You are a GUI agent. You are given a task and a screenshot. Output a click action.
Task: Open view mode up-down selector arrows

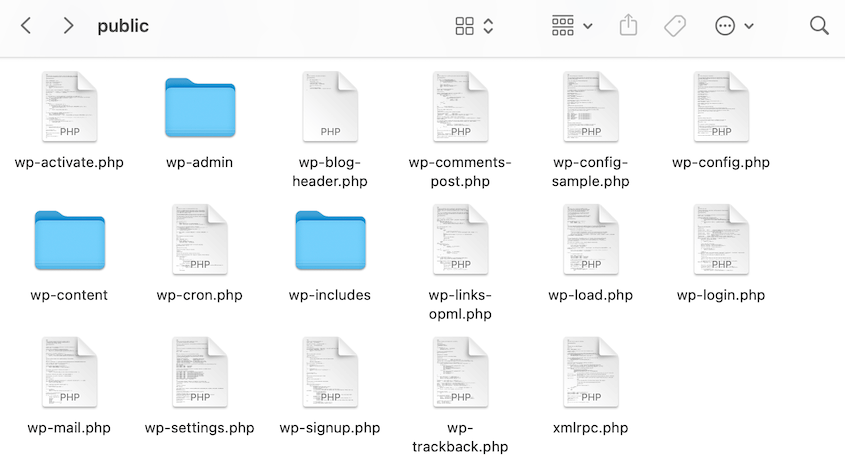(488, 25)
